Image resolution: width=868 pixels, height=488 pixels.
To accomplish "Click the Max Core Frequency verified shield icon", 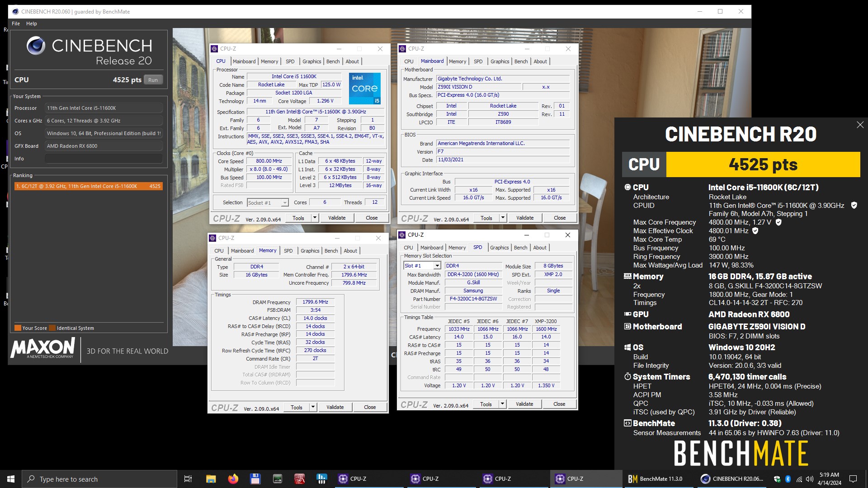I will click(778, 222).
